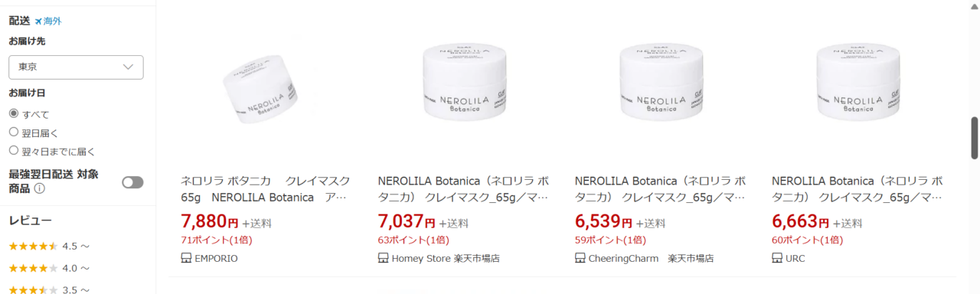Click the vertical page scrollbar thumb
This screenshot has width=980, height=294.
pos(975,138)
